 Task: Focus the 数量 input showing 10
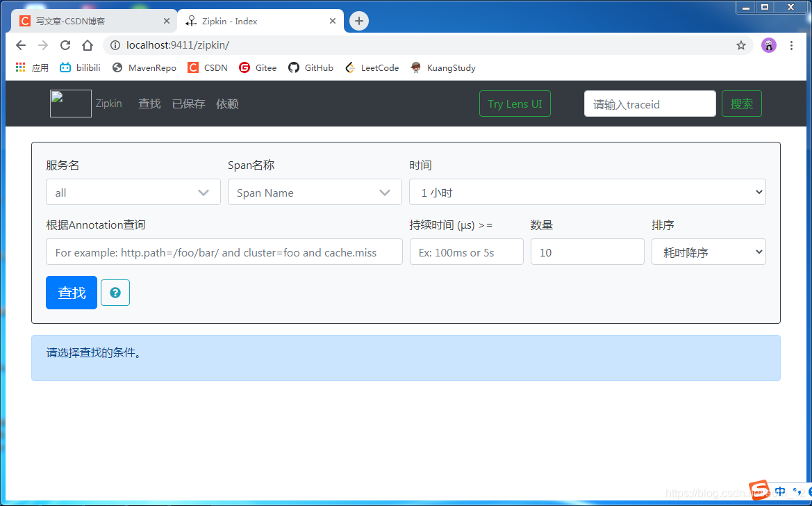(587, 252)
